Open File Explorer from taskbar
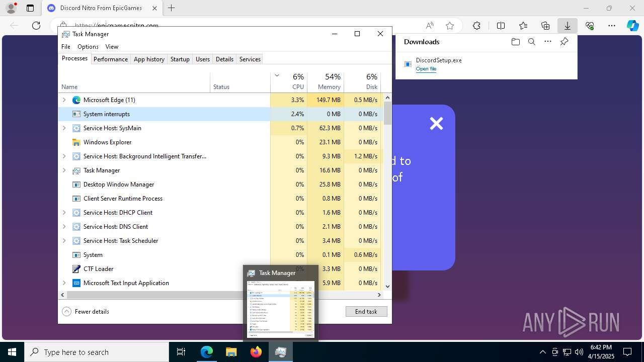Screen dimensions: 644x362 (231, 352)
